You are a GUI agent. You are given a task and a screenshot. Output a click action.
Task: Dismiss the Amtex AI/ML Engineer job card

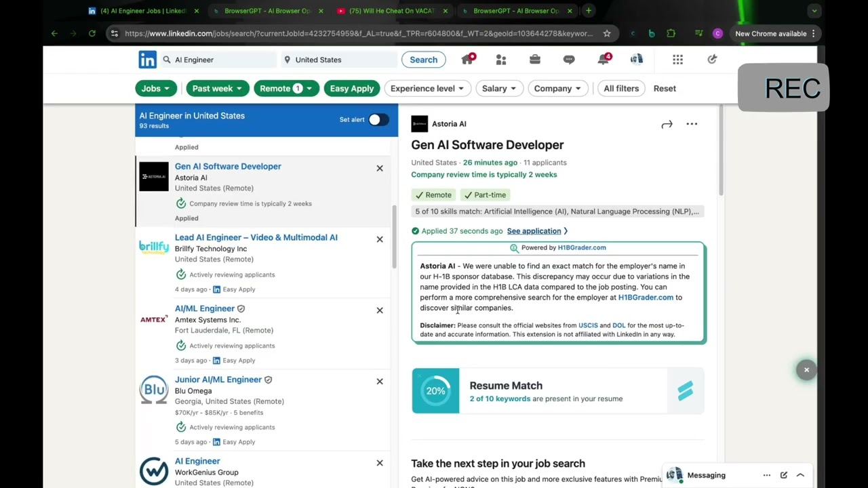(x=380, y=310)
